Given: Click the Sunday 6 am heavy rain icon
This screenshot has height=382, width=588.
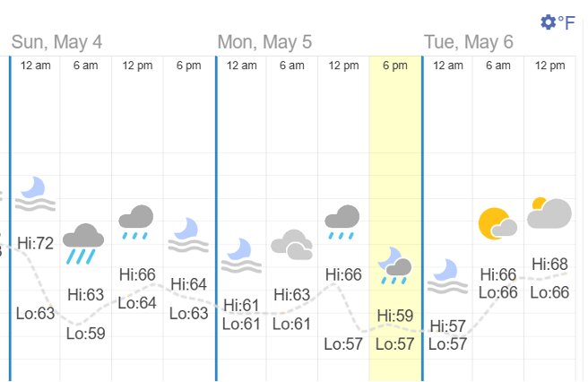Looking at the screenshot, I should 84,242.
